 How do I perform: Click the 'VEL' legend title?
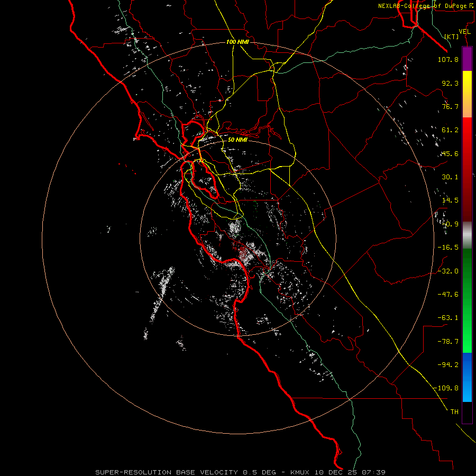tap(465, 32)
